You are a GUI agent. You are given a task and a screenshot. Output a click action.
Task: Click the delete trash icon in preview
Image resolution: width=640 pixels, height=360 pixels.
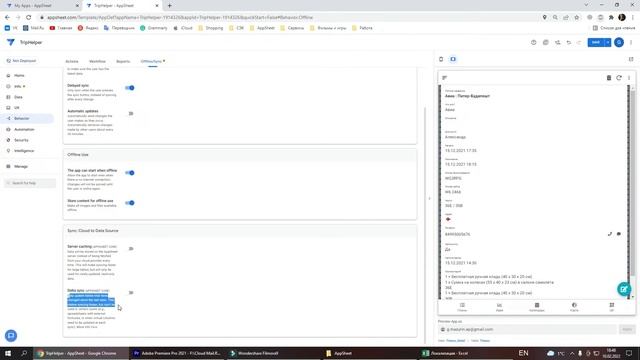[609, 78]
